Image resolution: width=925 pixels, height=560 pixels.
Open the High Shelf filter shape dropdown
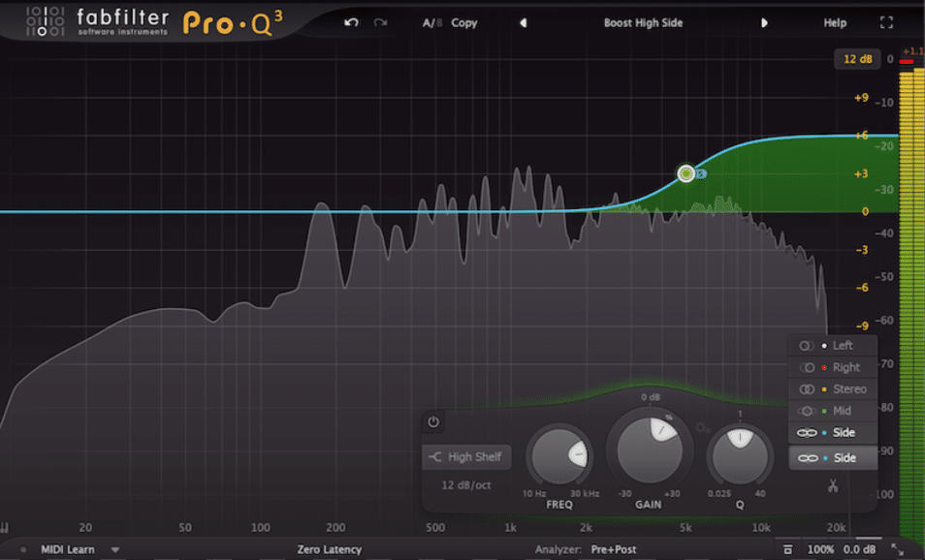click(x=466, y=457)
